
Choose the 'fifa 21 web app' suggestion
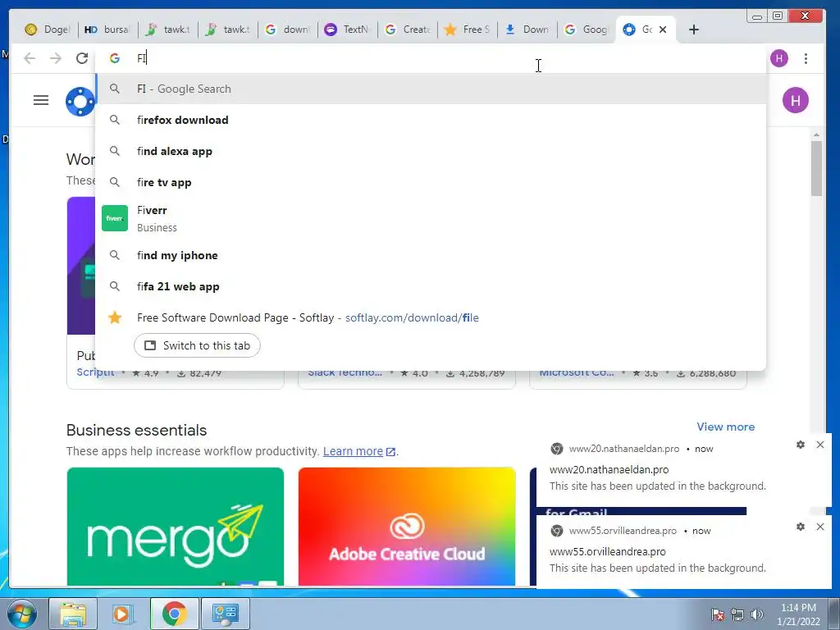click(431, 286)
